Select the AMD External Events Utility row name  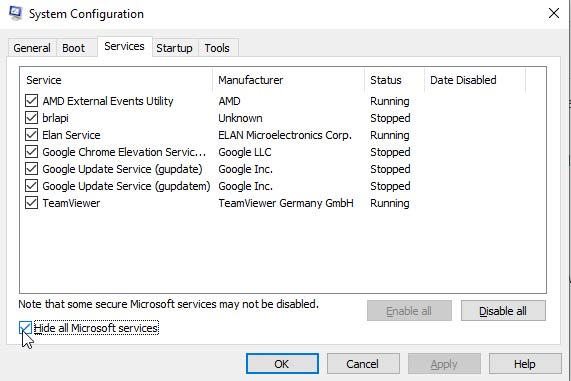coord(108,101)
